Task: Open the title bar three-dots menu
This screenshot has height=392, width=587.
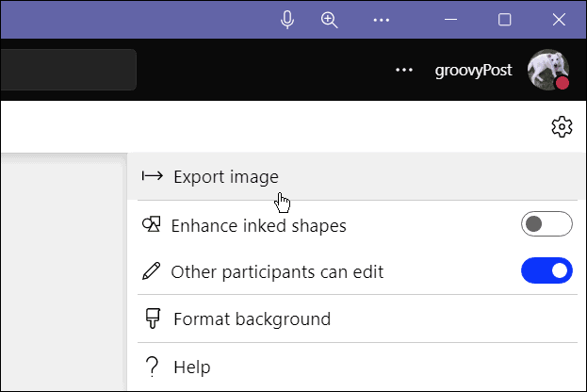Action: (x=381, y=20)
